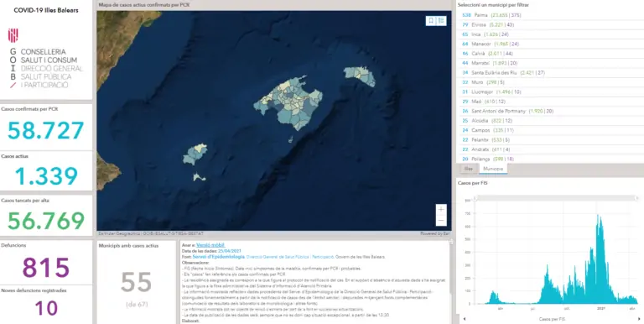The image size is (644, 324).
Task: Click the Menorca island on map
Action: click(360, 76)
